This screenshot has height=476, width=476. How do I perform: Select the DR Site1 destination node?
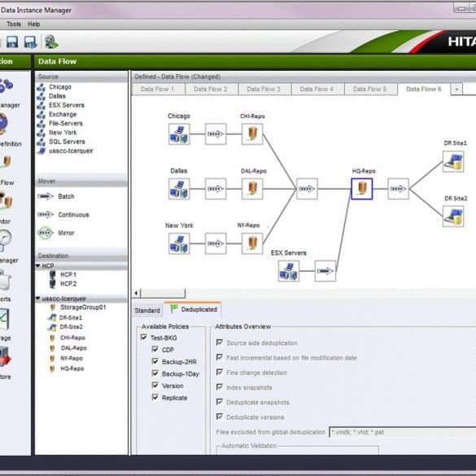[x=453, y=161]
